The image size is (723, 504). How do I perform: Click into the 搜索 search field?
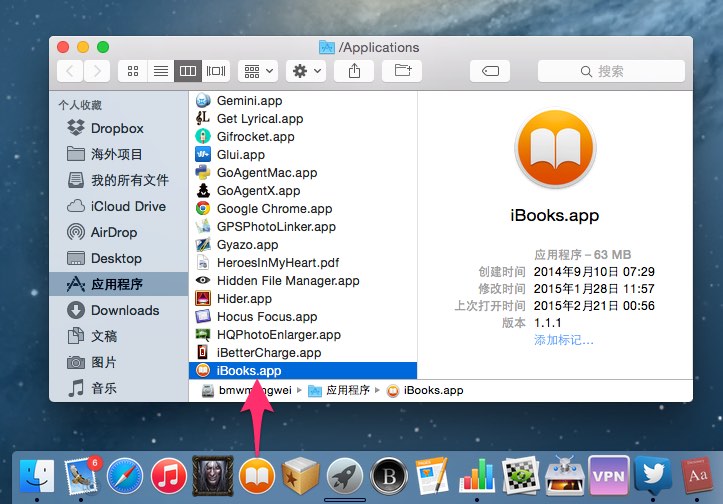[611, 71]
